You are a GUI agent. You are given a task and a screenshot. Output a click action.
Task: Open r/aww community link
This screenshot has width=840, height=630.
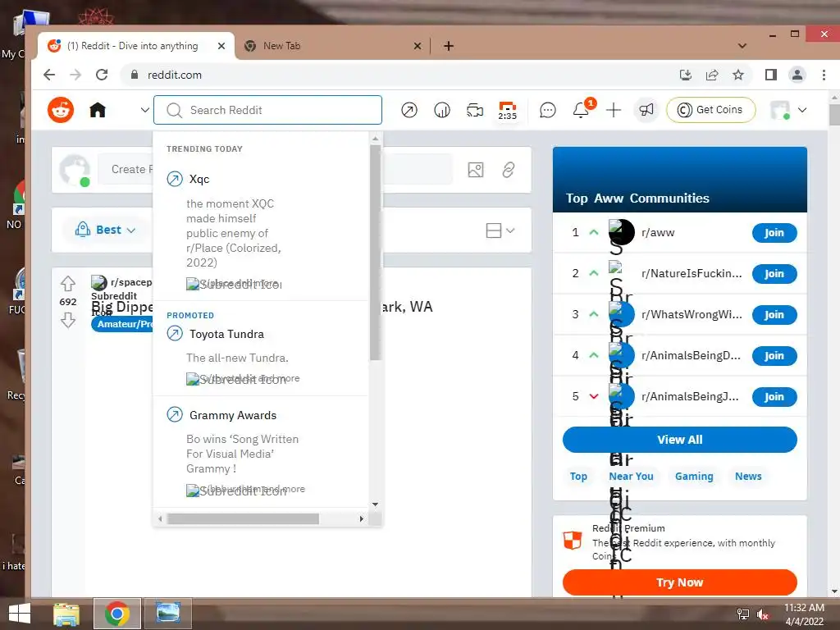pyautogui.click(x=658, y=232)
